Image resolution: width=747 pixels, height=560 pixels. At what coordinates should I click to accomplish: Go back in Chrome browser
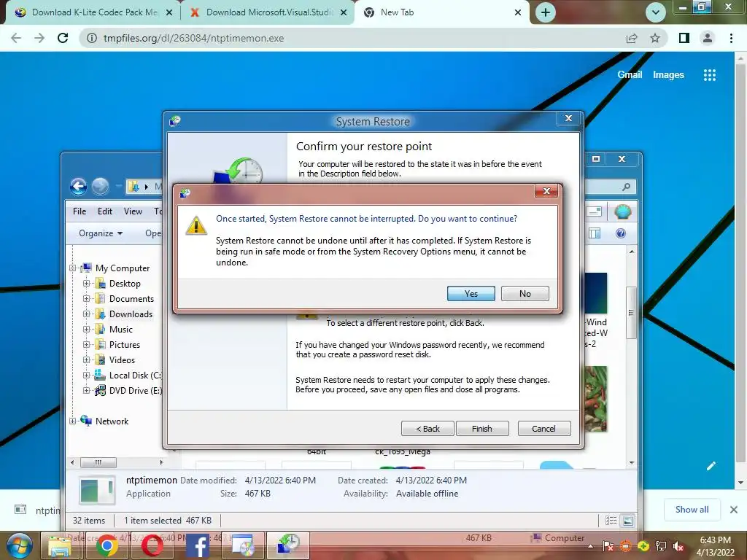[x=16, y=38]
